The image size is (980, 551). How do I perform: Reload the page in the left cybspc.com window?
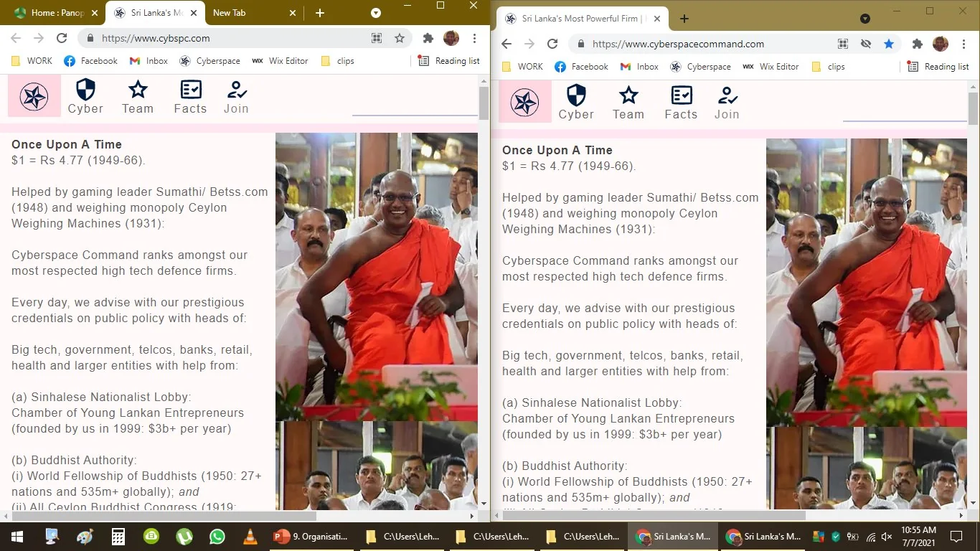[x=62, y=39]
